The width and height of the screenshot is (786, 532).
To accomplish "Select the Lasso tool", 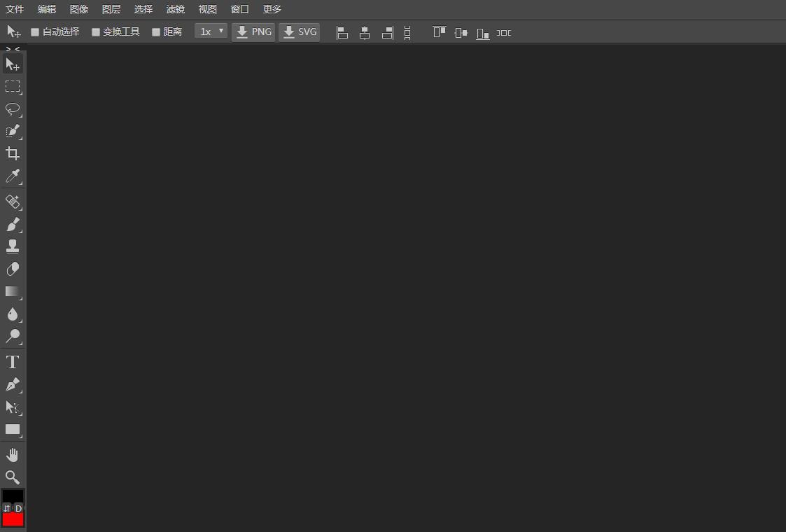I will 13,108.
